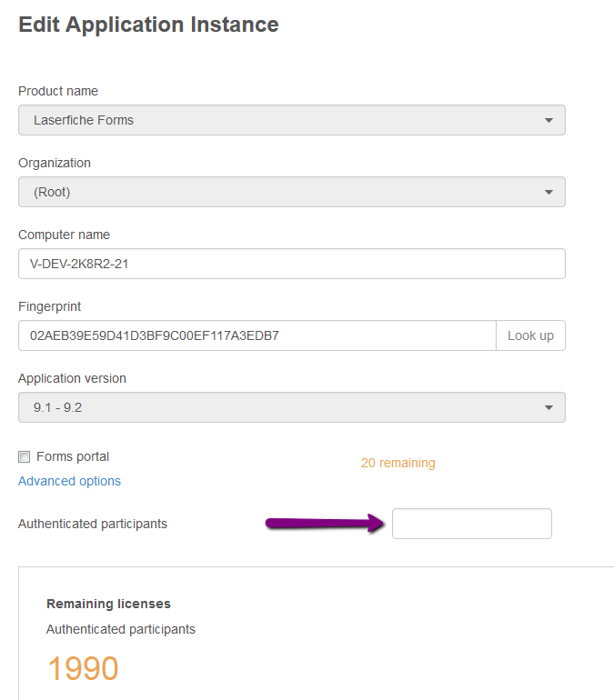Click the Application version label

[72, 378]
